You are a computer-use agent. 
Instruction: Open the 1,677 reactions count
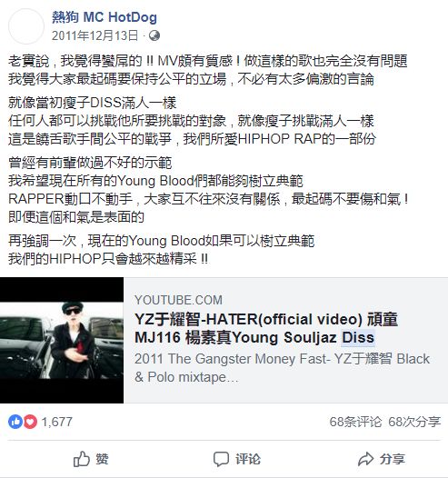(x=56, y=422)
